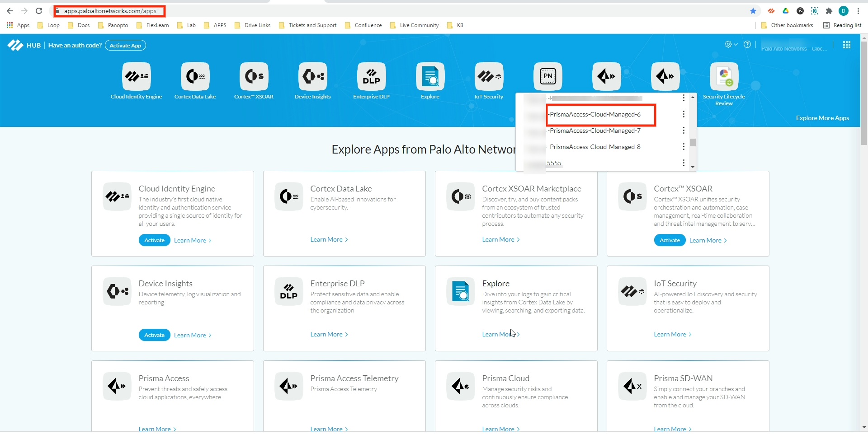
Task: Open Learn More for Enterprise DLP
Action: 329,335
